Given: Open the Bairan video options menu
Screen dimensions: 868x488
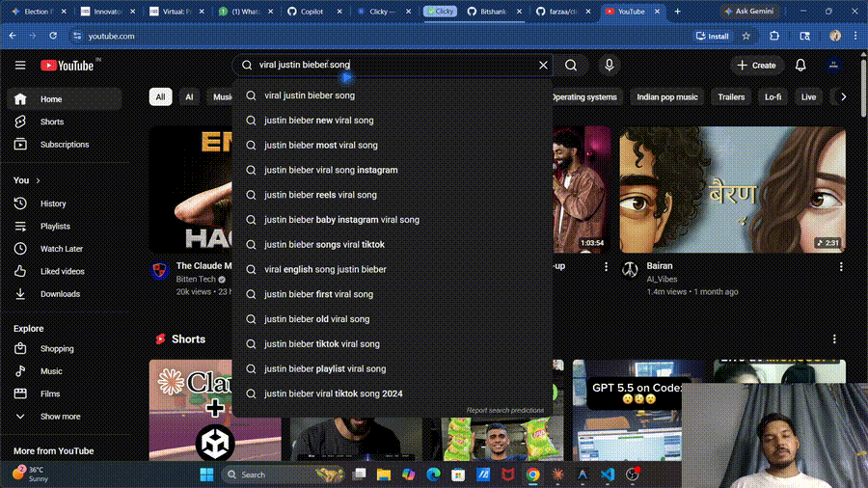Looking at the screenshot, I should (841, 267).
